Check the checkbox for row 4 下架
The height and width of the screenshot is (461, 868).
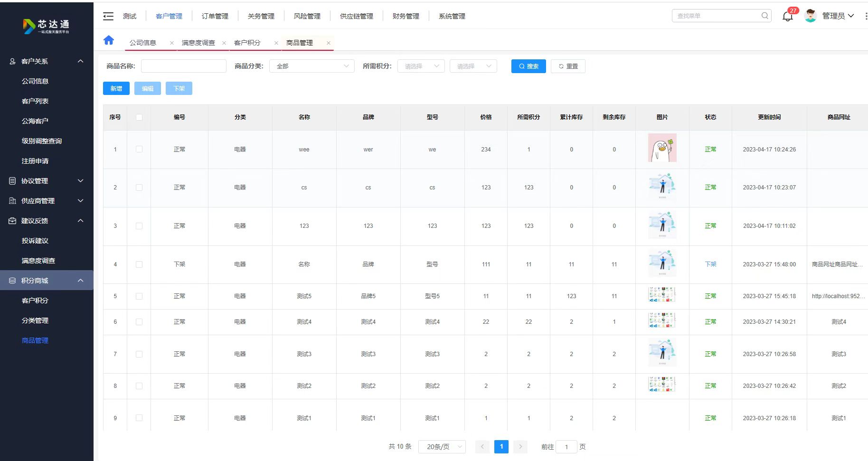pyautogui.click(x=139, y=264)
